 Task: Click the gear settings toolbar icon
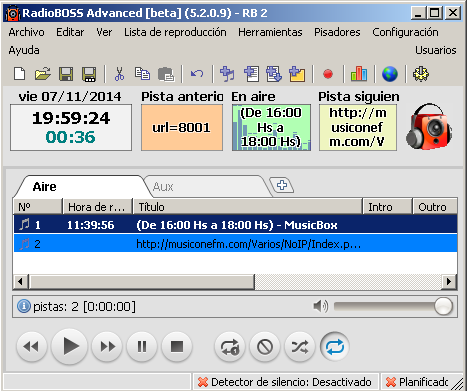[x=421, y=74]
